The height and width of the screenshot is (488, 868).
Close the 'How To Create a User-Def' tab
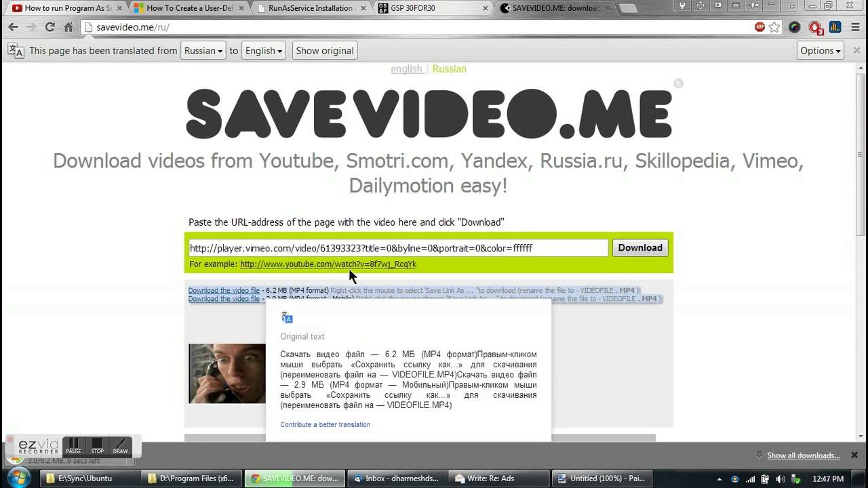pos(241,8)
